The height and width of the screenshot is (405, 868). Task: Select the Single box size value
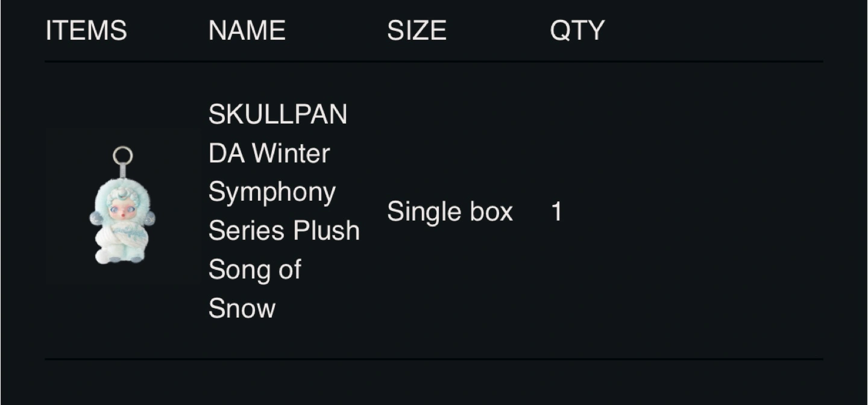pyautogui.click(x=450, y=212)
